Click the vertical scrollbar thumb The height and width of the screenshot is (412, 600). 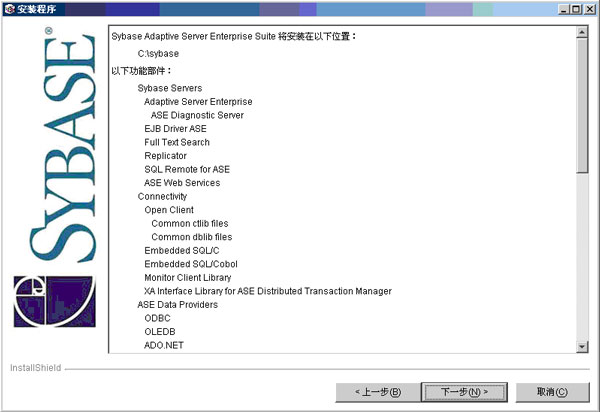582,105
